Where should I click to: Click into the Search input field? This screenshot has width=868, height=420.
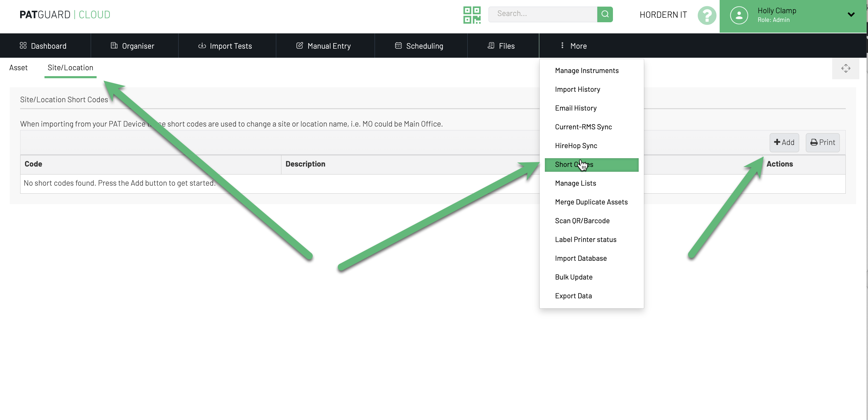click(x=542, y=14)
